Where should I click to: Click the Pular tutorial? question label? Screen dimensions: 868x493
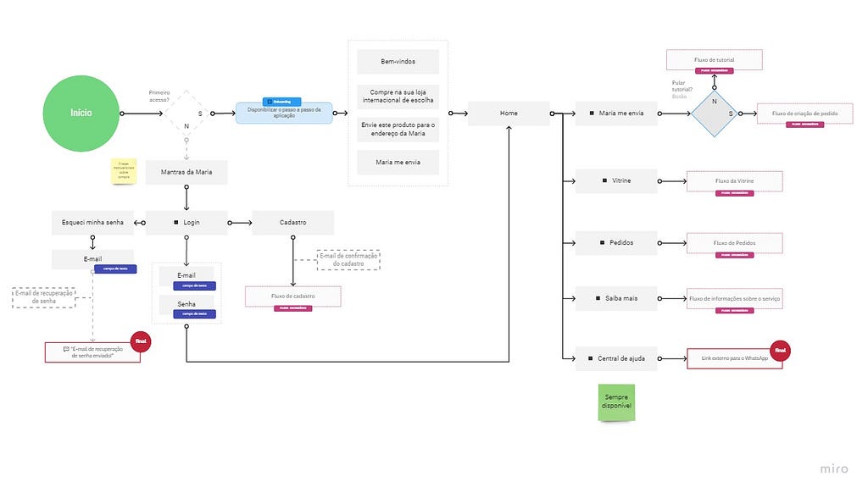[x=682, y=86]
